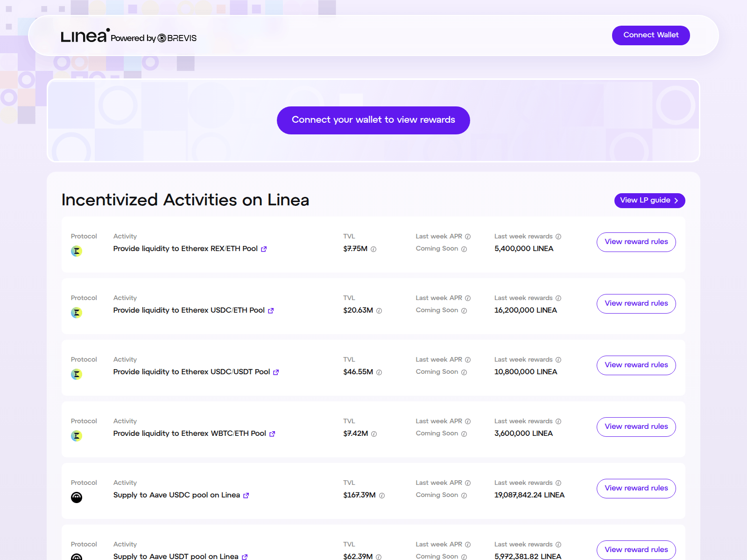
Task: Click Last week rewards info icon, Aave USDC row
Action: [558, 483]
